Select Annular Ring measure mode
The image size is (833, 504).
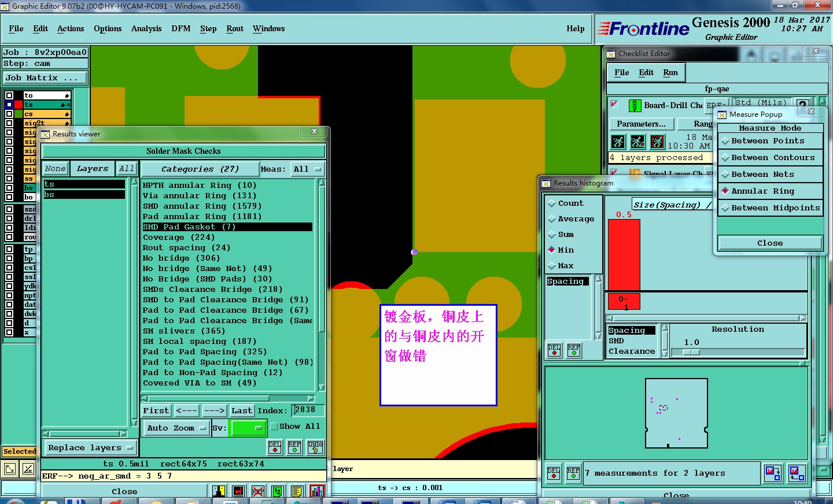tap(769, 191)
